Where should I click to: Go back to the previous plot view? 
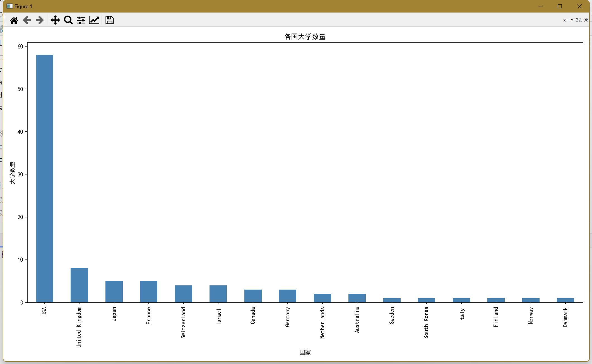[x=27, y=20]
